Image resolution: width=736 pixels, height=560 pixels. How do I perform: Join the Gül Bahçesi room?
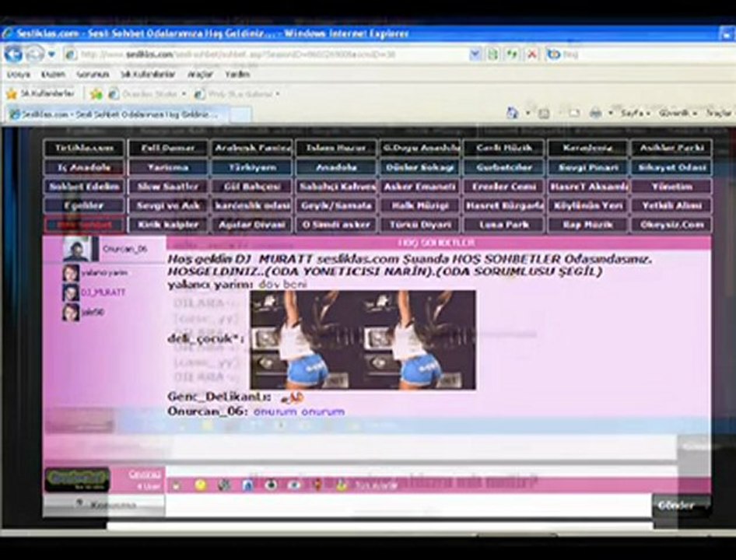click(252, 187)
